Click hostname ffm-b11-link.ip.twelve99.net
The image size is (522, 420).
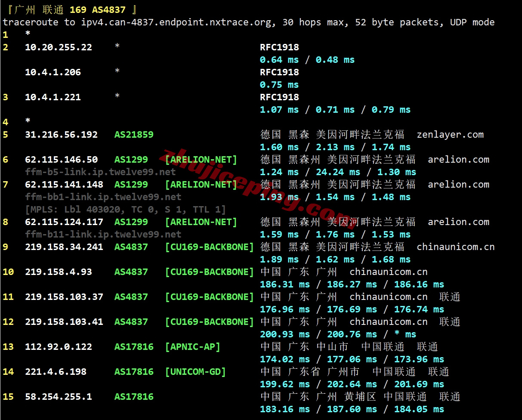pos(103,235)
